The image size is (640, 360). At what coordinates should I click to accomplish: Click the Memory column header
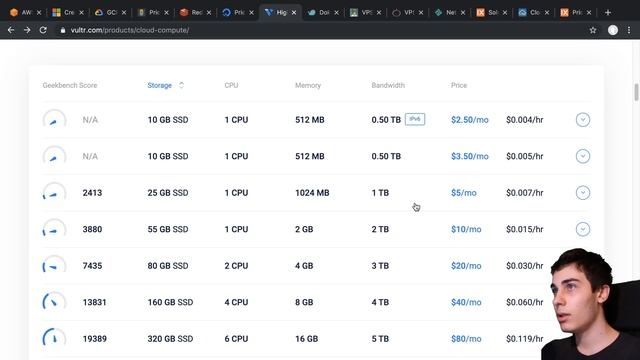[308, 85]
